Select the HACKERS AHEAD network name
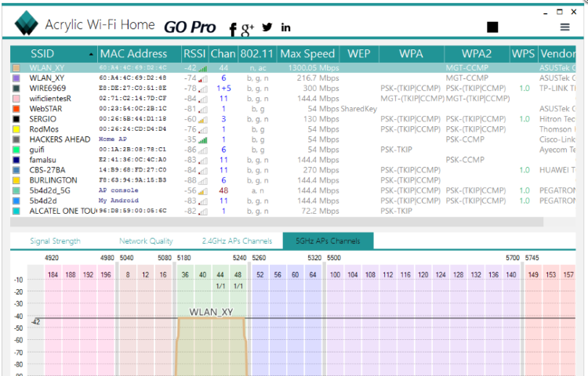The image size is (588, 376). coord(60,139)
